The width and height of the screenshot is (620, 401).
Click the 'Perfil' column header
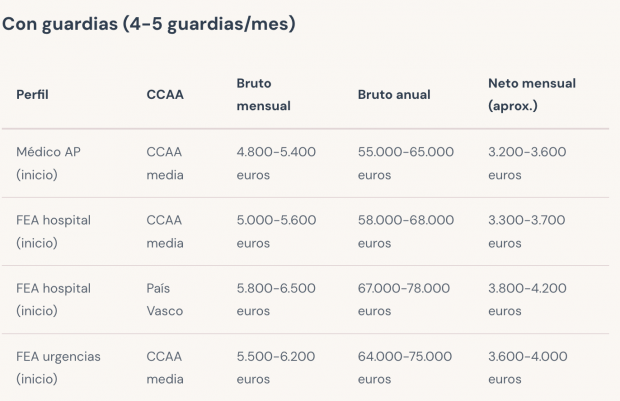coord(33,95)
